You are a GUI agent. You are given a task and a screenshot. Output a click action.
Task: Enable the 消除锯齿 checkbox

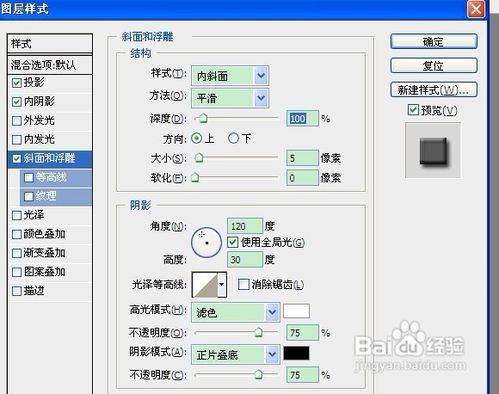point(244,284)
